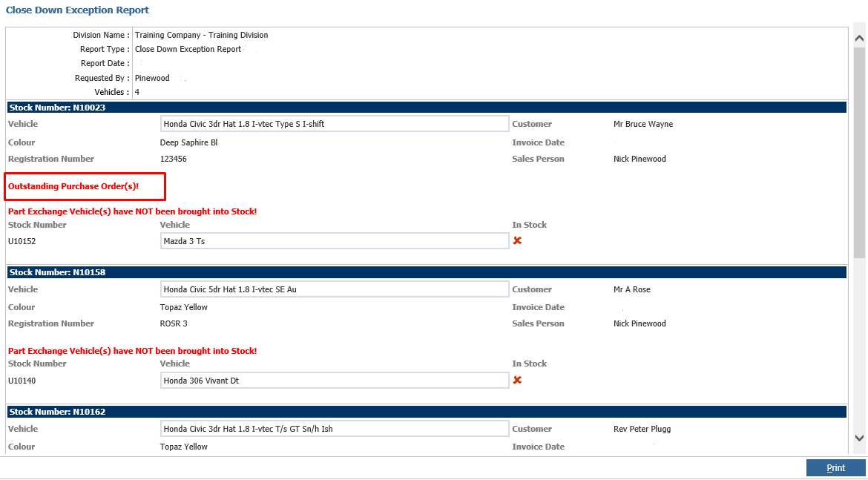Click the Honda Civic T/s GT vehicle field
This screenshot has height=480, width=868.
click(x=335, y=429)
